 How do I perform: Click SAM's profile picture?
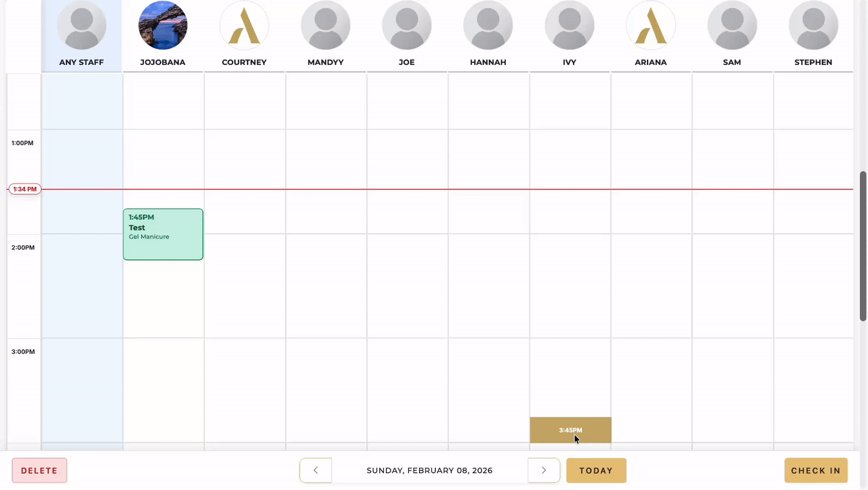[732, 25]
